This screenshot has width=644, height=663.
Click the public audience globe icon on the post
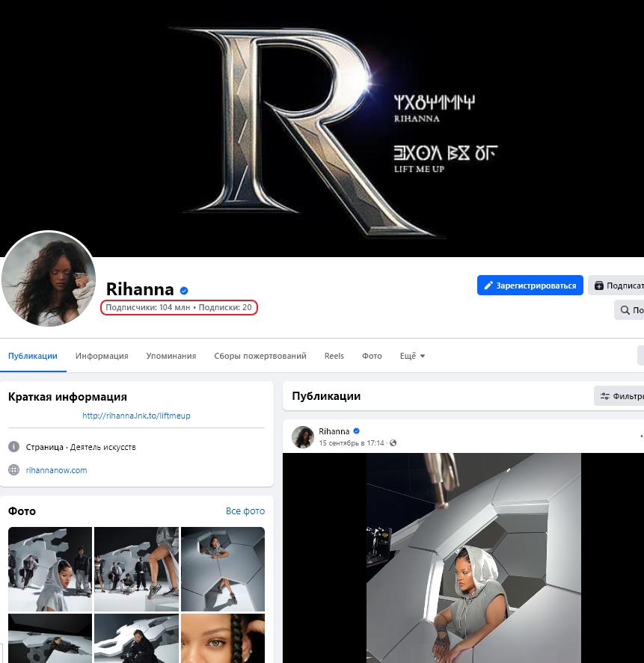pyautogui.click(x=393, y=443)
